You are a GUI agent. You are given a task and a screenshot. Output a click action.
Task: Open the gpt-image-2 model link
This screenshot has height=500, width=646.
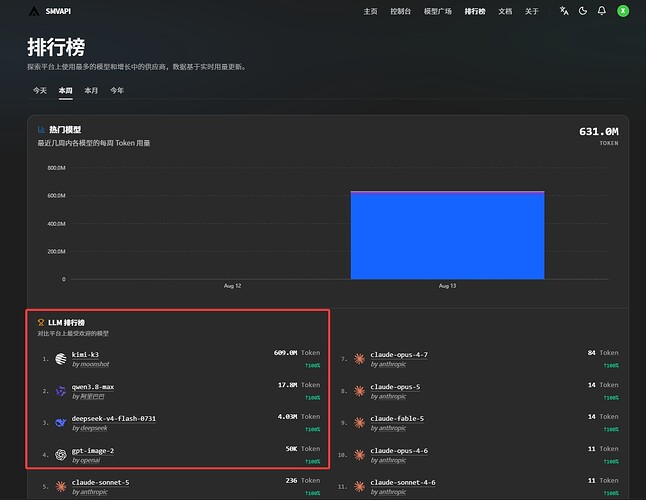(x=93, y=451)
